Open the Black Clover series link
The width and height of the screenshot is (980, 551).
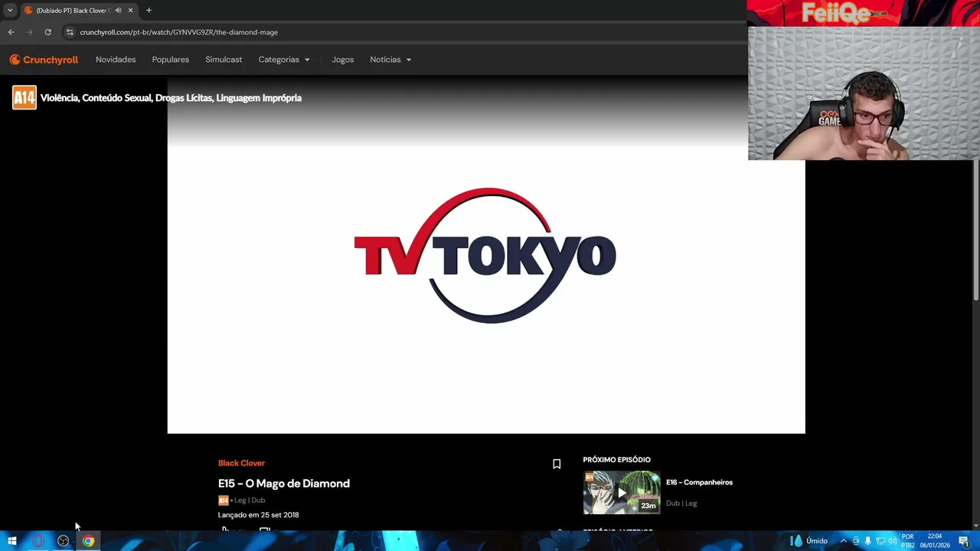[241, 463]
